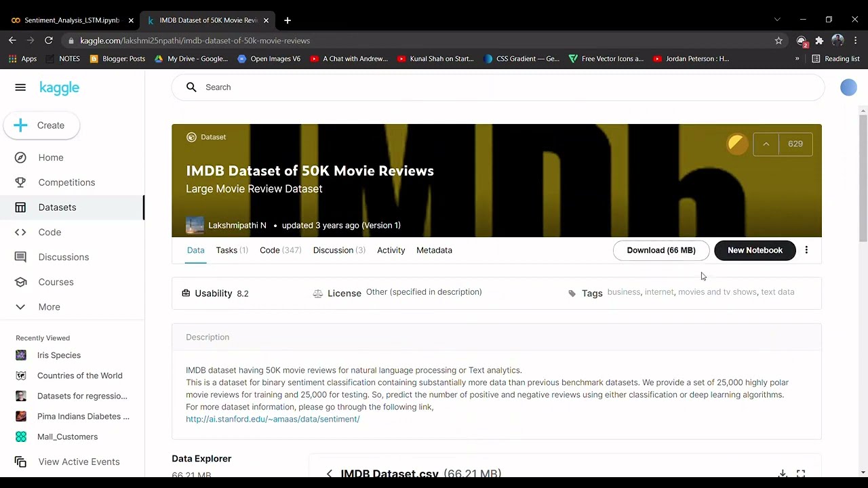Click the search magnifier icon

pyautogui.click(x=191, y=87)
